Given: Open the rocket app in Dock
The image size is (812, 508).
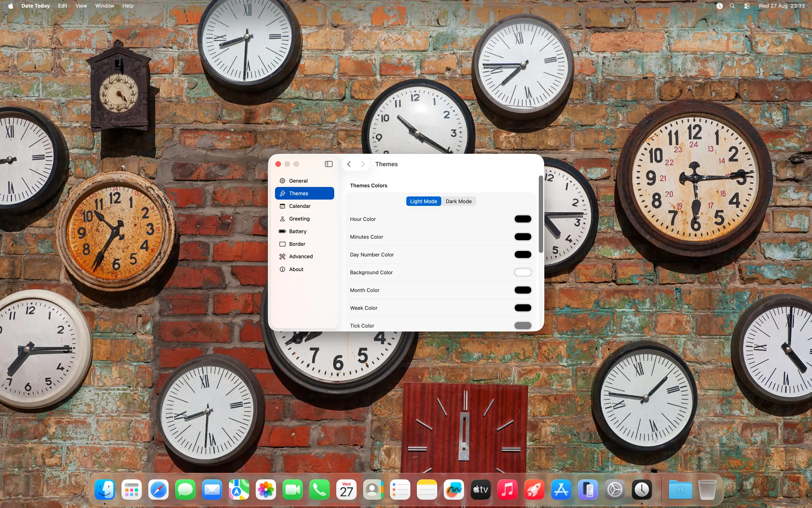Looking at the screenshot, I should point(534,489).
